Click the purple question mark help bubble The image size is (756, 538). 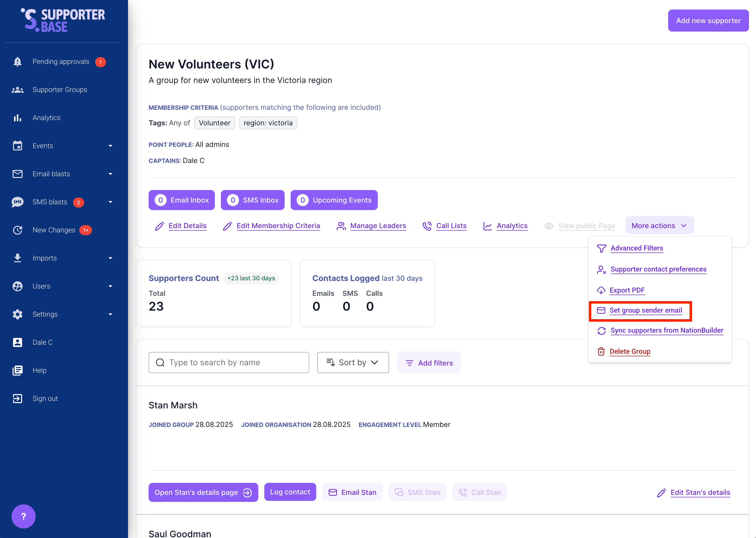pyautogui.click(x=24, y=516)
